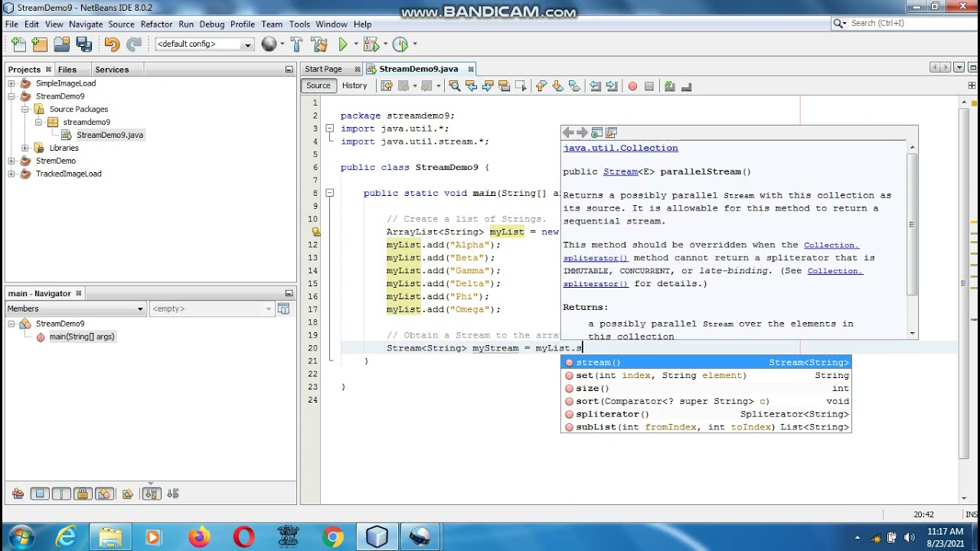
Task: Select sort(Comparator) completion entry
Action: tap(706, 401)
